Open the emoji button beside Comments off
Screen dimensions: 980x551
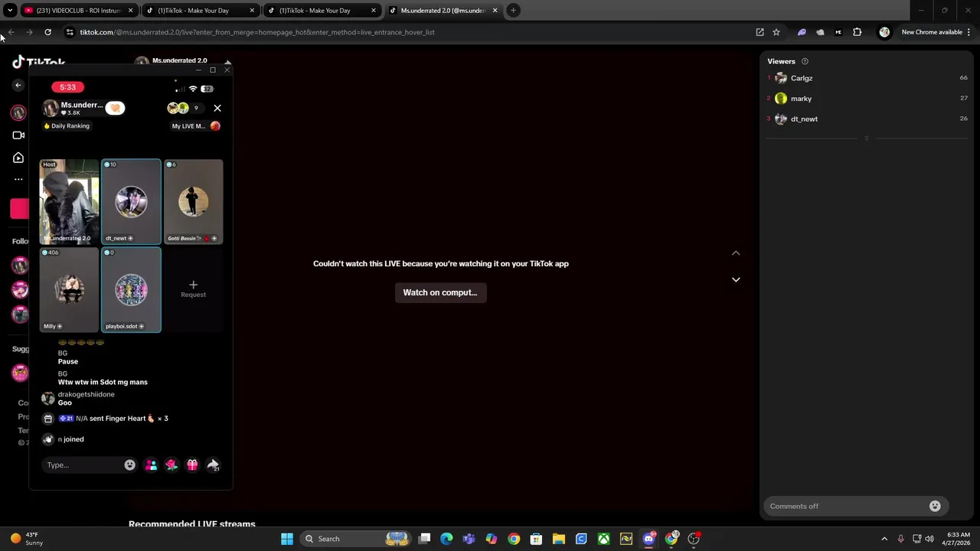pos(935,506)
